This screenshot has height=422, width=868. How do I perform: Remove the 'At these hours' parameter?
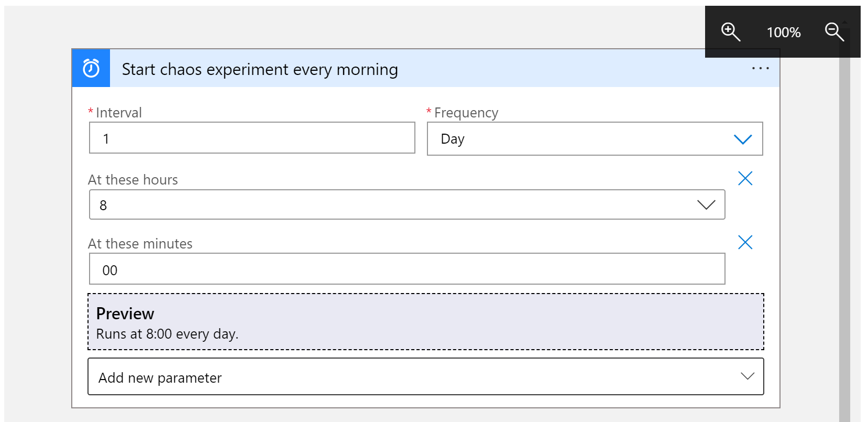tap(745, 178)
